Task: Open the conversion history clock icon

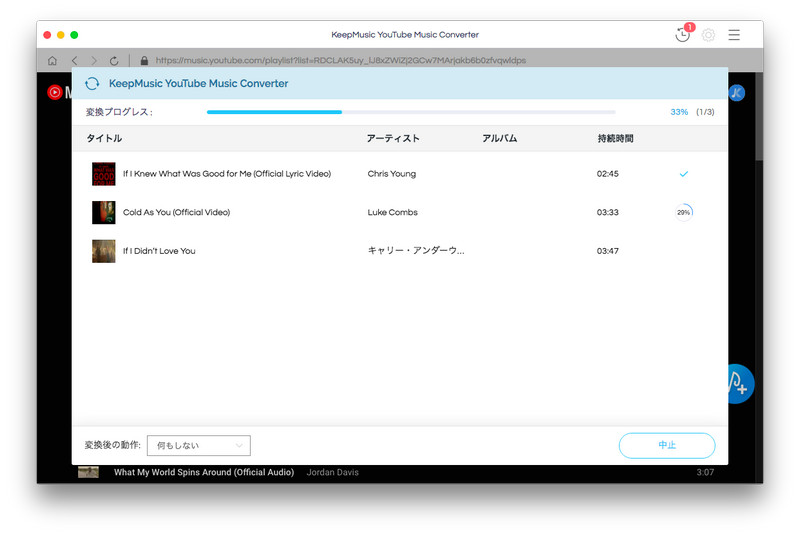Action: pos(682,35)
